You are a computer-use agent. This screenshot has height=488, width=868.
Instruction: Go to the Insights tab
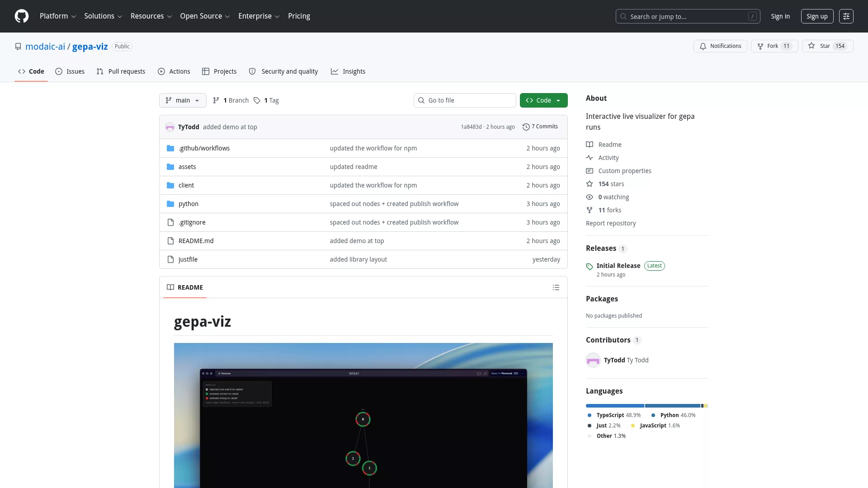click(x=348, y=71)
